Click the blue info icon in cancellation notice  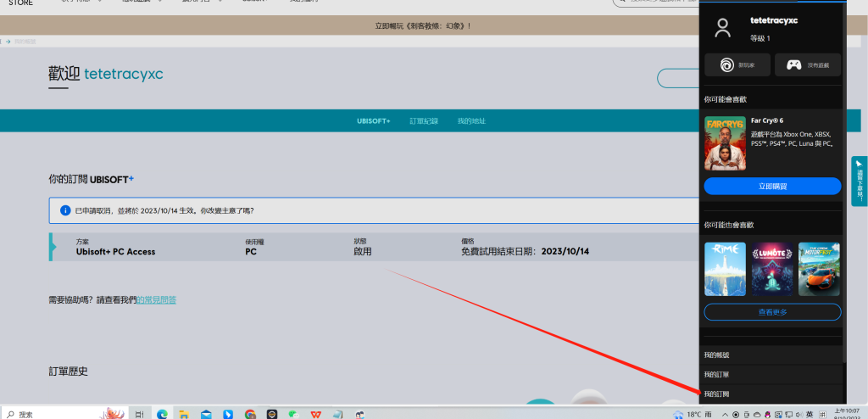65,210
